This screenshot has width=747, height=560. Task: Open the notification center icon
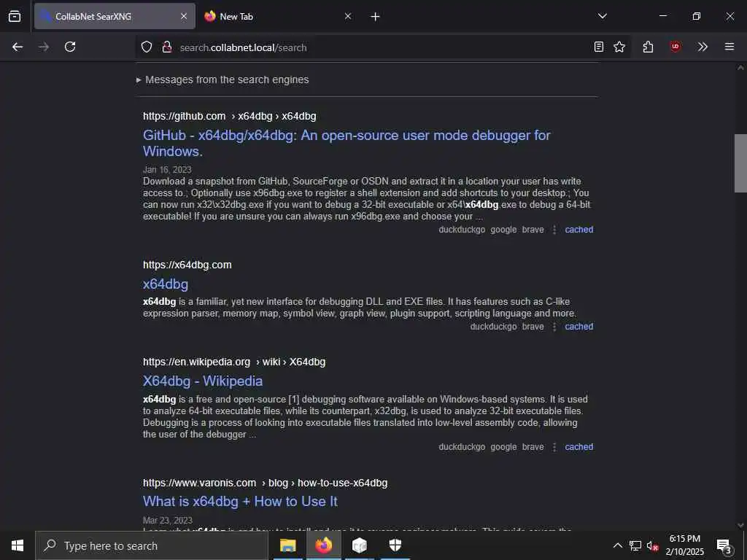coord(724,545)
